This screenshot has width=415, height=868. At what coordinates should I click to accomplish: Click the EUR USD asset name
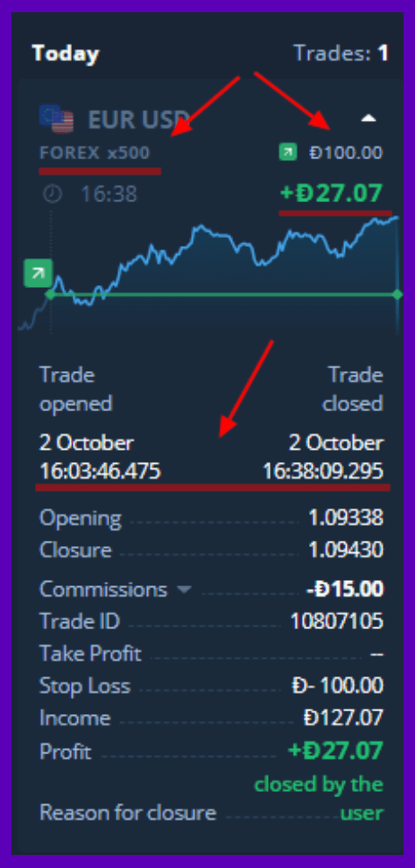coord(137,120)
